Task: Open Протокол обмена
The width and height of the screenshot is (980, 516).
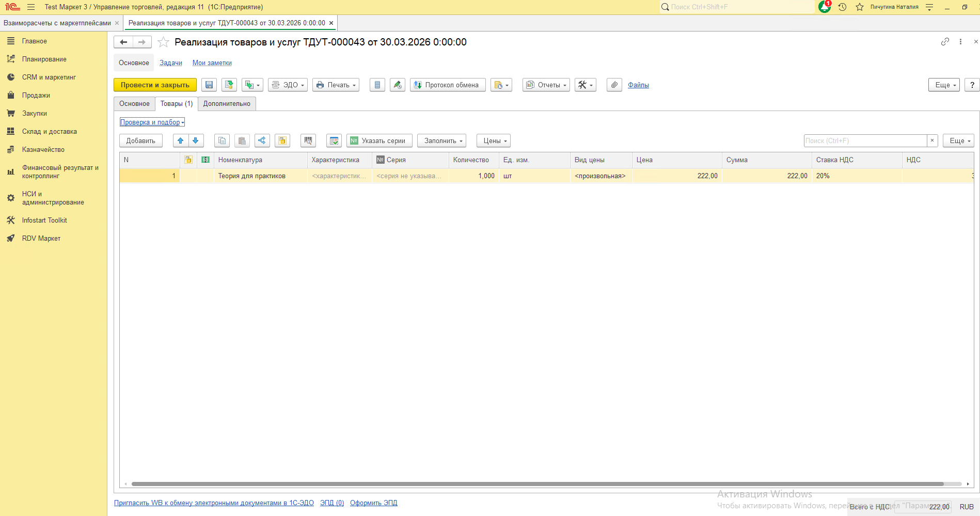Action: [x=448, y=85]
